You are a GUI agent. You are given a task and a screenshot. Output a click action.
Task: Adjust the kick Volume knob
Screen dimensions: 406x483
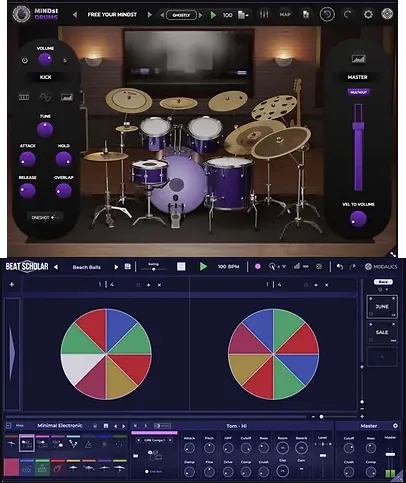click(x=45, y=59)
